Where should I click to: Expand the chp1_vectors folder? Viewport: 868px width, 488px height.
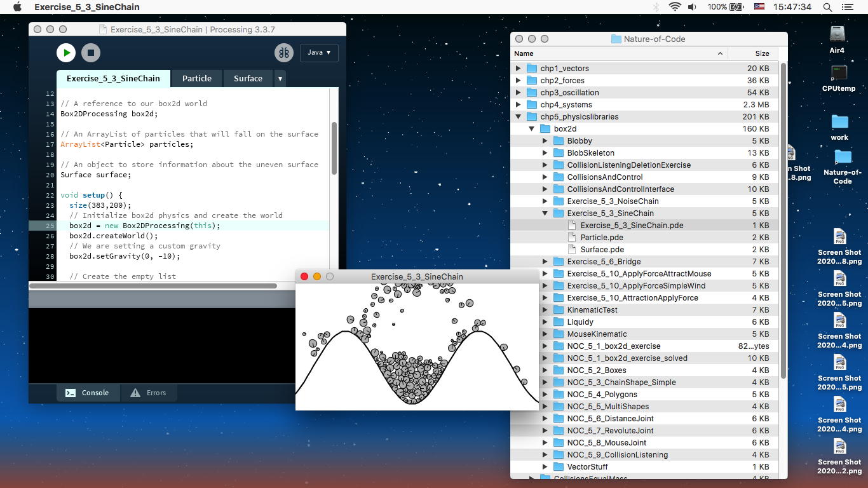[x=519, y=69]
